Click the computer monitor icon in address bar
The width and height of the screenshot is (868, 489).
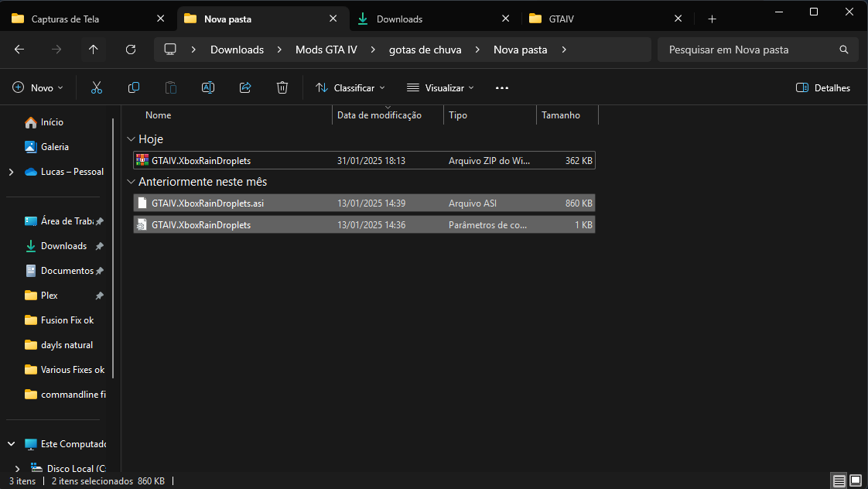[170, 50]
